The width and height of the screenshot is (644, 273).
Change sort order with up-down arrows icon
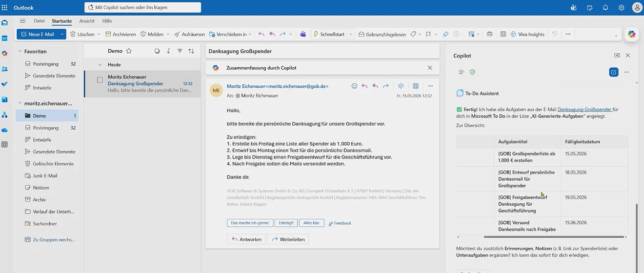[x=191, y=51]
